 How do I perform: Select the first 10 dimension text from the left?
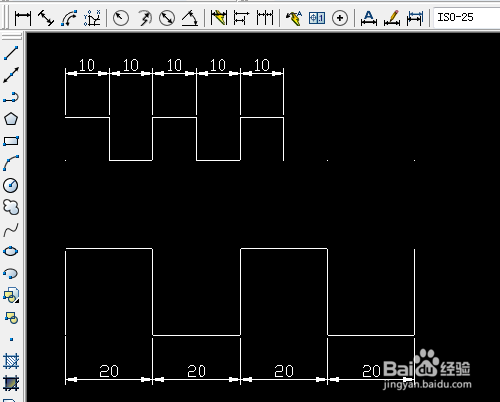coord(87,65)
